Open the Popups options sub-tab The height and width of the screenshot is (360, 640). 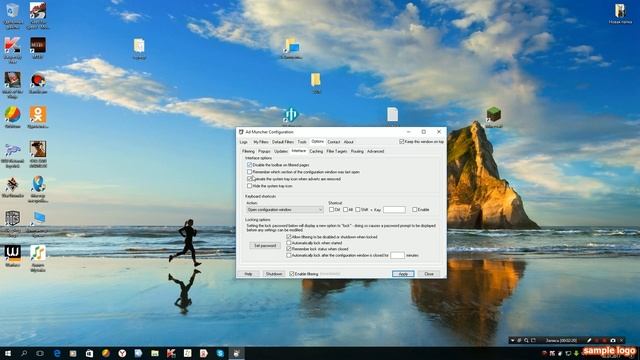pos(264,151)
